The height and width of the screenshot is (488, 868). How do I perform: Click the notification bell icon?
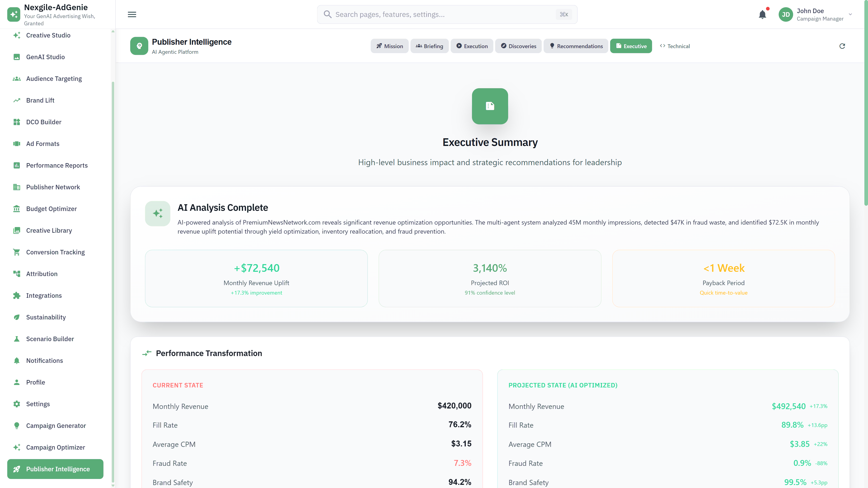click(x=762, y=14)
